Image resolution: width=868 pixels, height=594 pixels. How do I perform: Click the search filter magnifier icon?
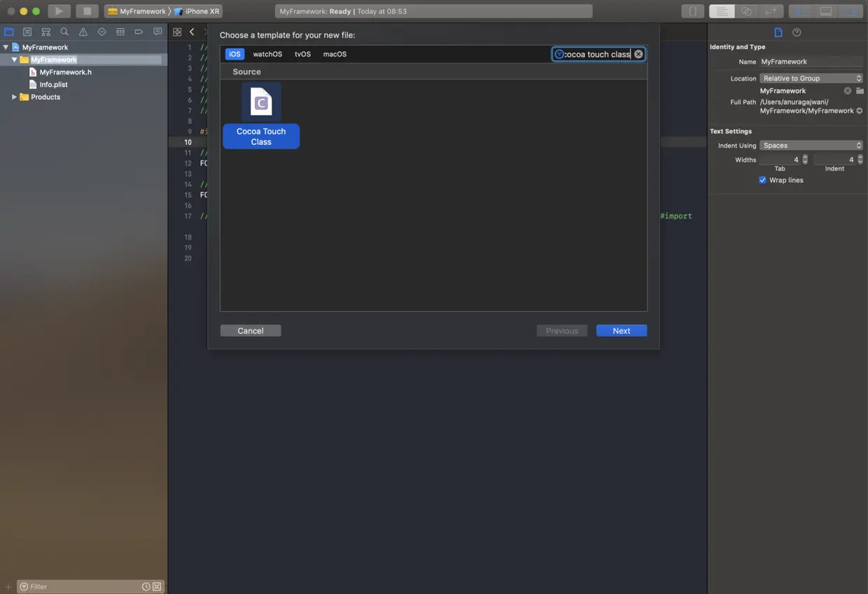pos(559,54)
